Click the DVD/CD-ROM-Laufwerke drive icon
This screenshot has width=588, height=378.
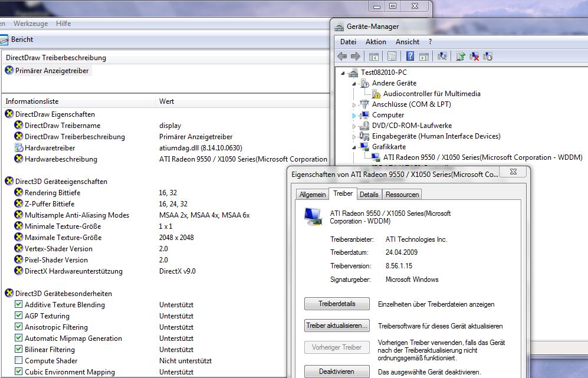[x=364, y=126]
